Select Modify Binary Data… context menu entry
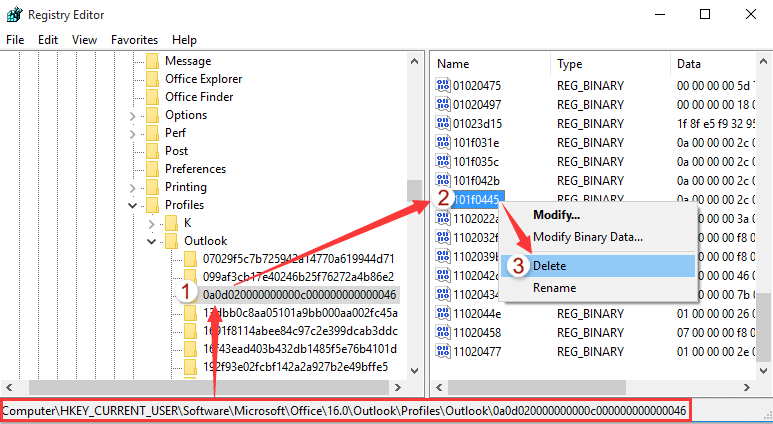 (x=588, y=237)
